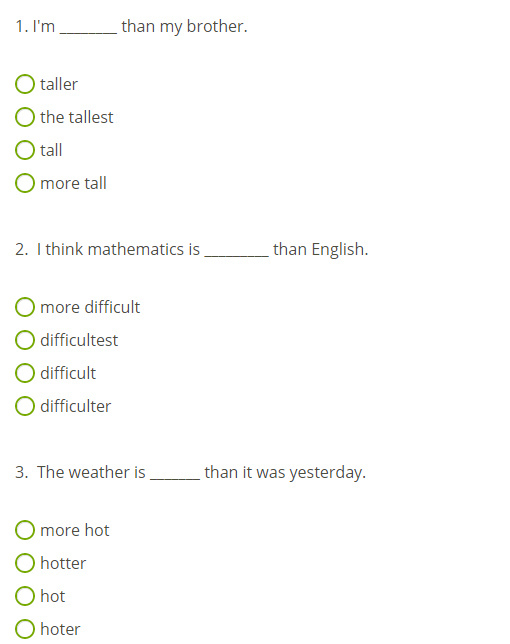Select 'more hot' for question 3
Image resolution: width=510 pixels, height=644 pixels.
point(25,530)
